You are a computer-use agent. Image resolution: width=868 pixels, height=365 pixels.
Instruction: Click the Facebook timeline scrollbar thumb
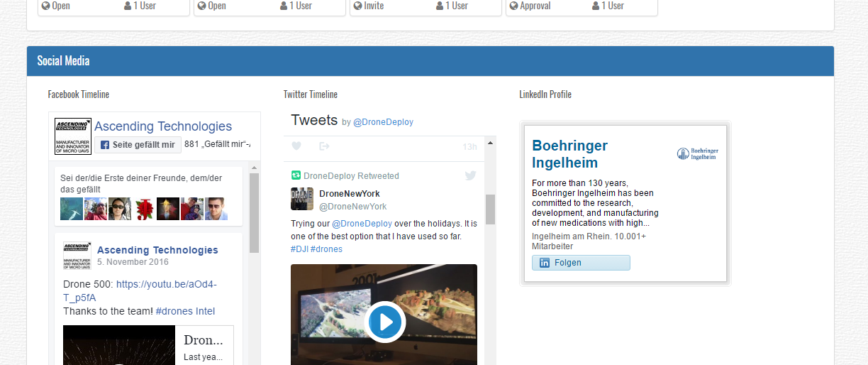click(x=254, y=213)
